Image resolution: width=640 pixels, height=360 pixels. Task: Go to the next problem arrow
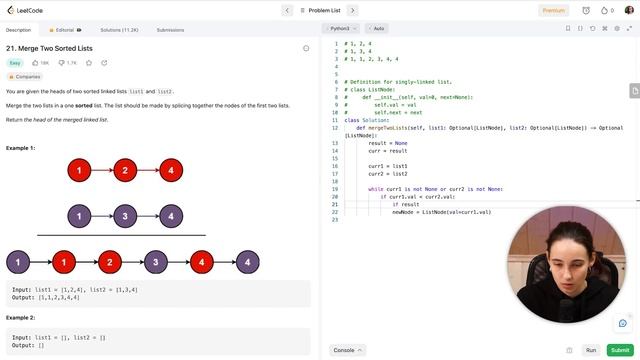click(x=353, y=10)
